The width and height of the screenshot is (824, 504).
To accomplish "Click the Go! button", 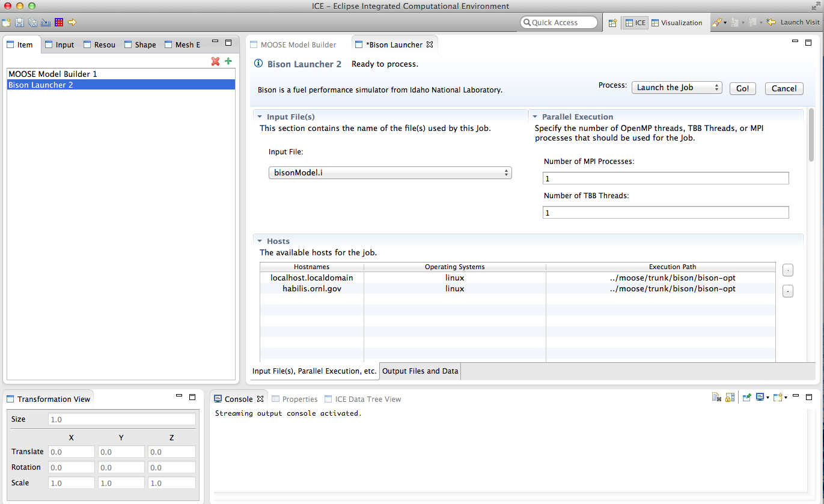I will point(743,88).
